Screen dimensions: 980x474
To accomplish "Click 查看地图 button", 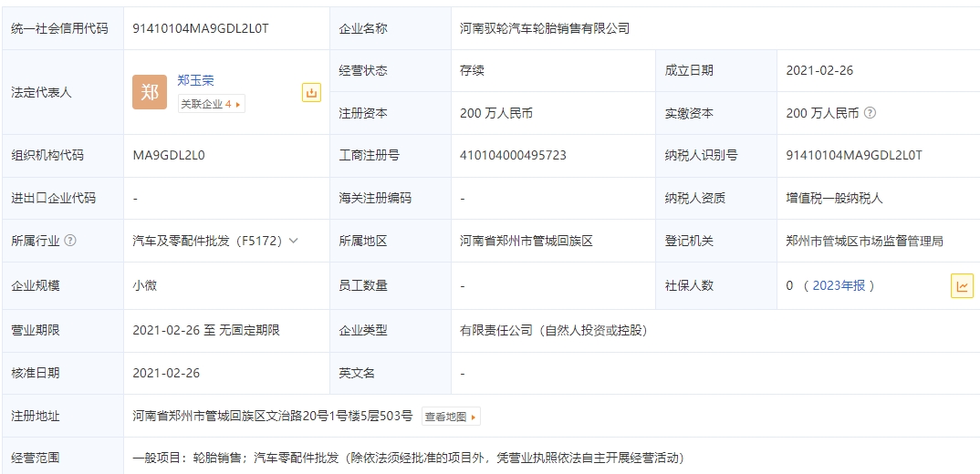I will pyautogui.click(x=451, y=417).
